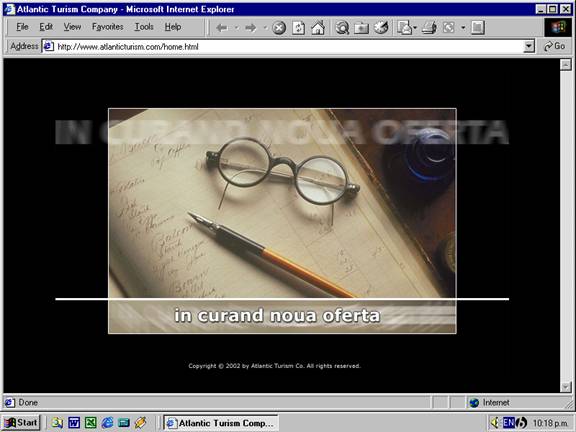Click the window title bar text
This screenshot has width=576, height=432.
(x=125, y=9)
